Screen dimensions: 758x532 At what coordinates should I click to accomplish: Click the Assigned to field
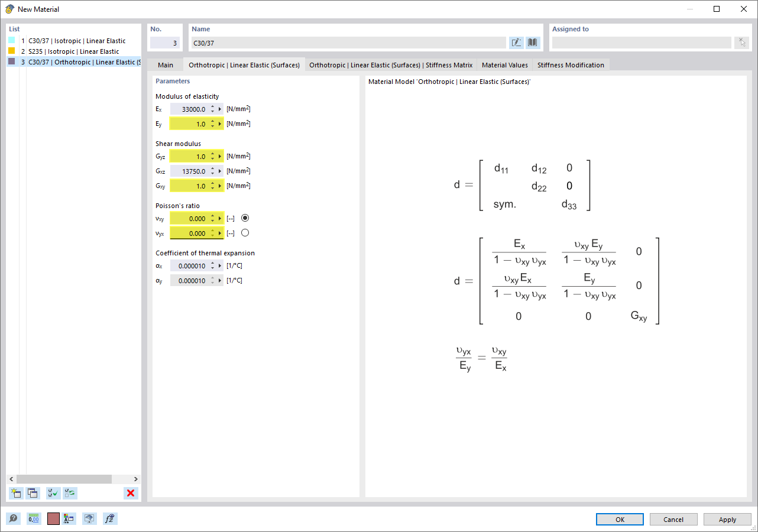[642, 43]
